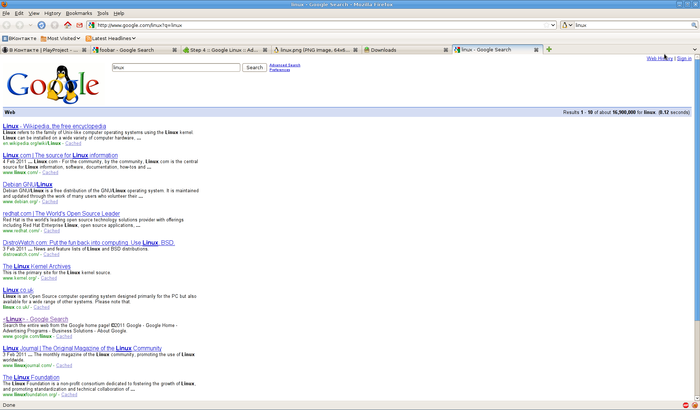
Task: Open The Linux Kernel Archives result
Action: [37, 266]
